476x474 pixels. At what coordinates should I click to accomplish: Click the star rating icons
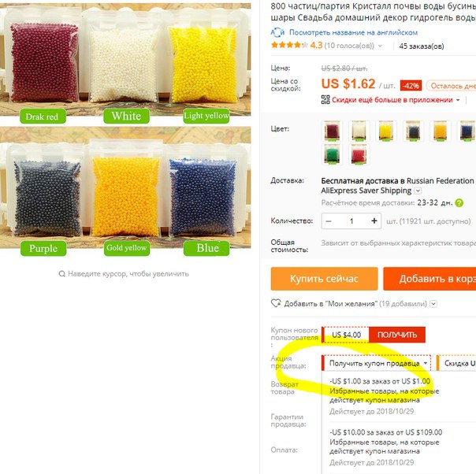point(289,46)
